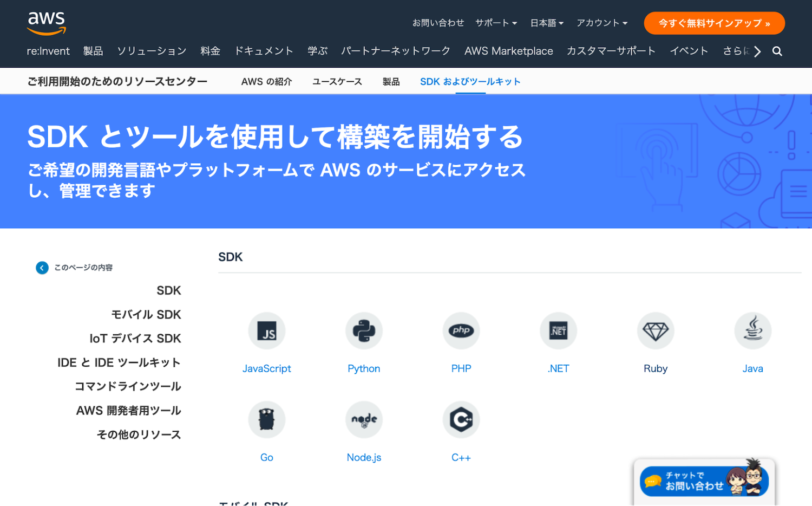Image resolution: width=812 pixels, height=506 pixels.
Task: Click the C++ text link
Action: click(461, 457)
